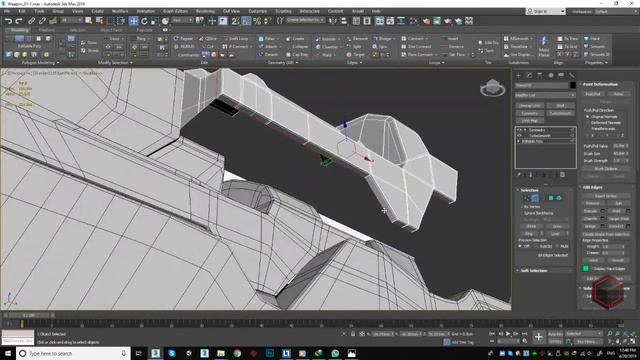Click the Brush Options button
The image size is (640, 360).
606,168
